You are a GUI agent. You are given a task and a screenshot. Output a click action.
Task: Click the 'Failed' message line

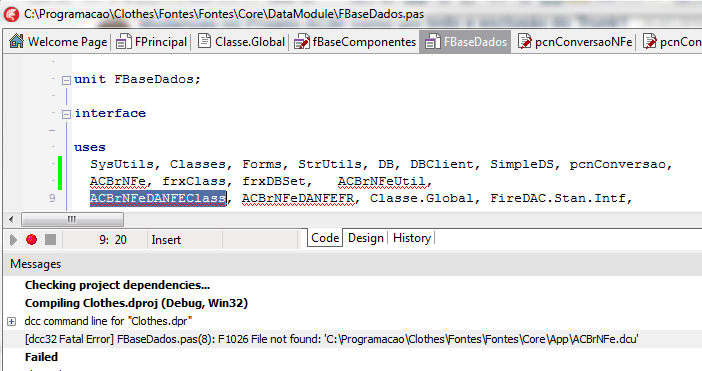41,357
